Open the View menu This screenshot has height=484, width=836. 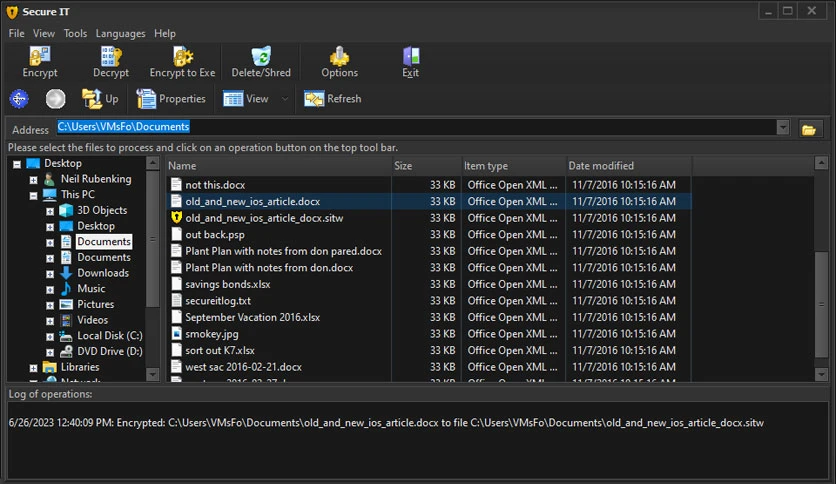pyautogui.click(x=44, y=33)
